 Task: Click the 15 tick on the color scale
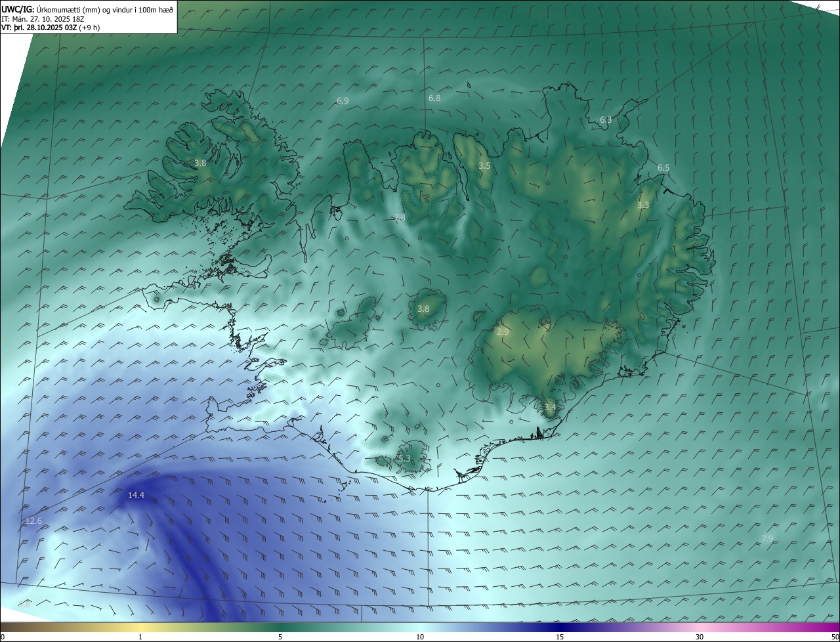pos(560,637)
